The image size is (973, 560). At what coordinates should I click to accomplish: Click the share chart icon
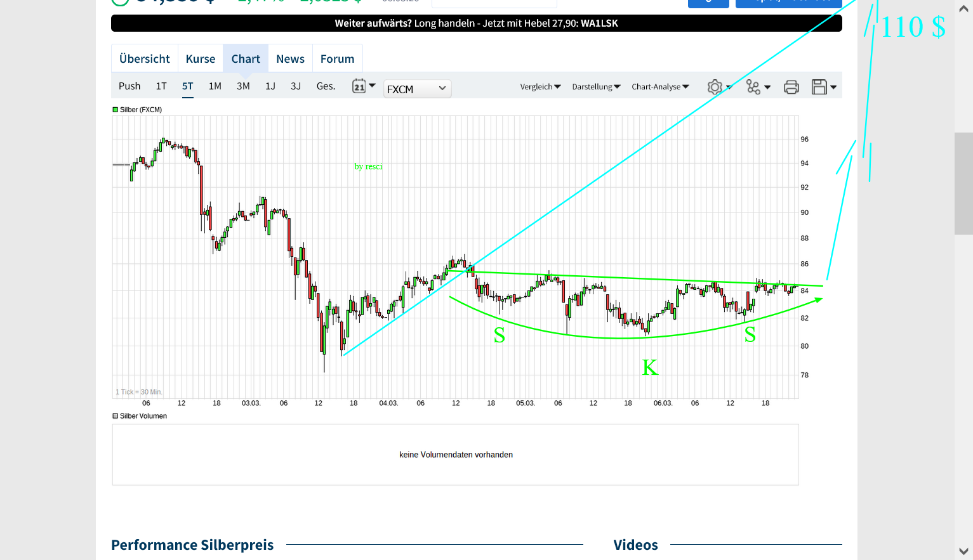point(753,87)
